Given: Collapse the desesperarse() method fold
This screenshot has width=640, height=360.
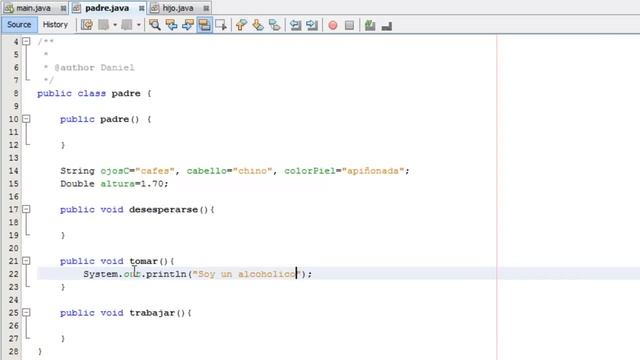Looking at the screenshot, I should click(26, 209).
